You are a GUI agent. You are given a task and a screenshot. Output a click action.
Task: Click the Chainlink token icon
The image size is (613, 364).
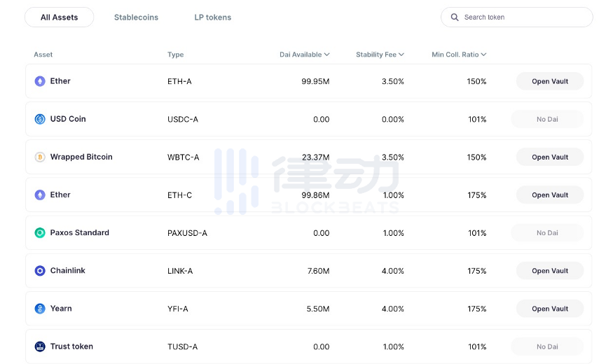click(40, 270)
